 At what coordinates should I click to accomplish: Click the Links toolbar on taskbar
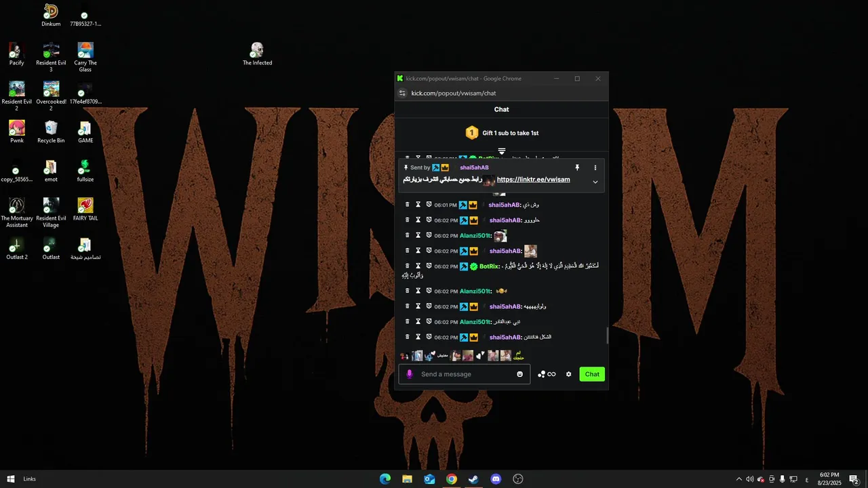tap(30, 479)
